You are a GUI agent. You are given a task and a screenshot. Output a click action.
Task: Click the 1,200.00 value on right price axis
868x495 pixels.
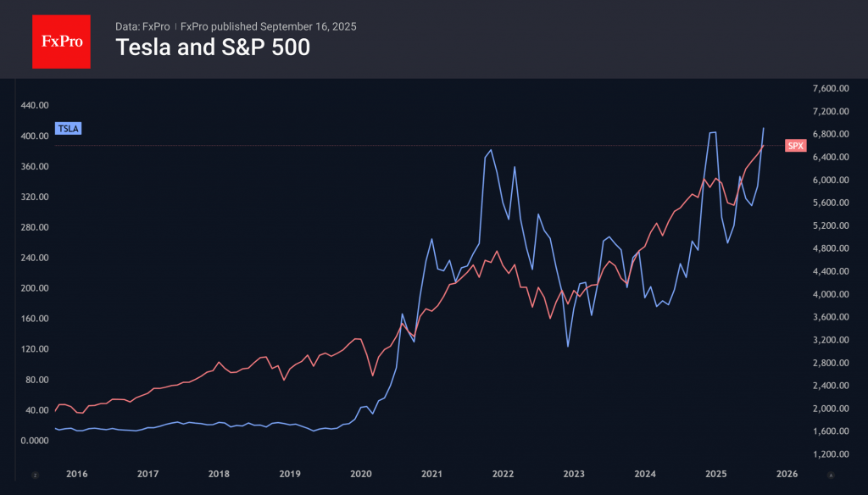coord(830,454)
